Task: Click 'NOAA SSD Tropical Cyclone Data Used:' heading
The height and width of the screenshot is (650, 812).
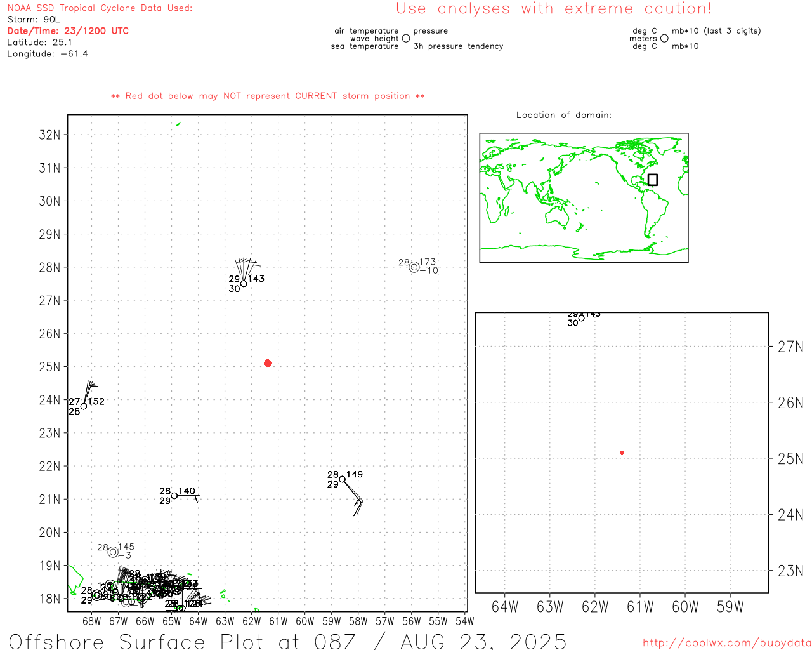Action: (x=100, y=8)
